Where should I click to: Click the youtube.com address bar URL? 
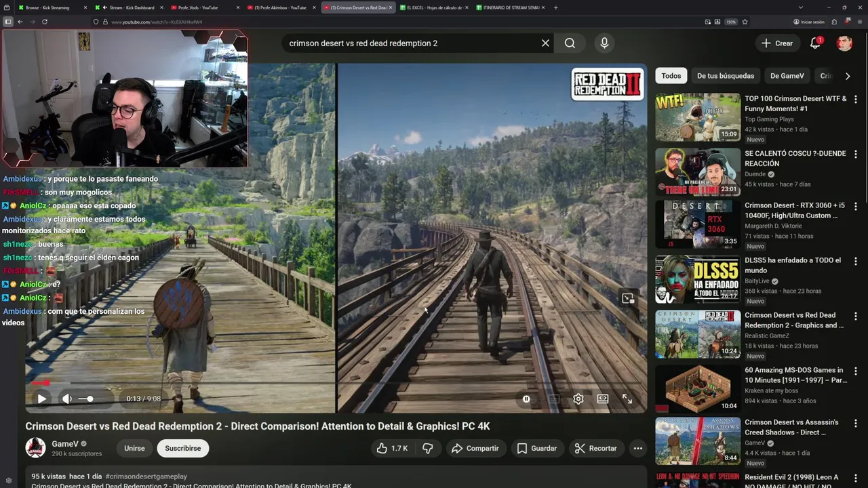pos(157,22)
